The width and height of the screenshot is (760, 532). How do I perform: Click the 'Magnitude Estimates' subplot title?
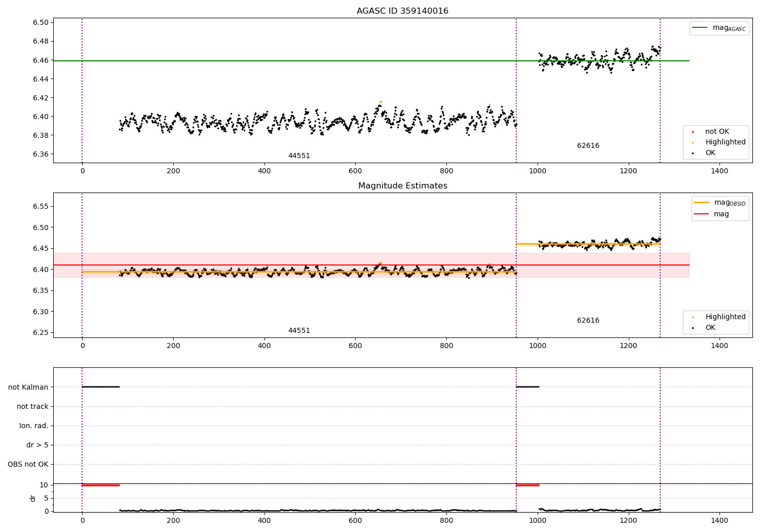coord(403,186)
